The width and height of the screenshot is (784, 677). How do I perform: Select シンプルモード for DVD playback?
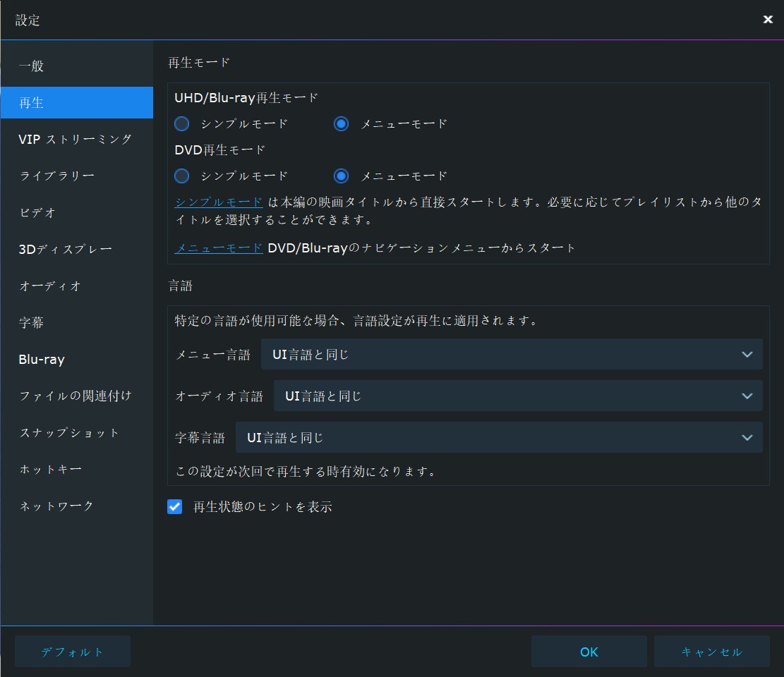click(x=182, y=176)
